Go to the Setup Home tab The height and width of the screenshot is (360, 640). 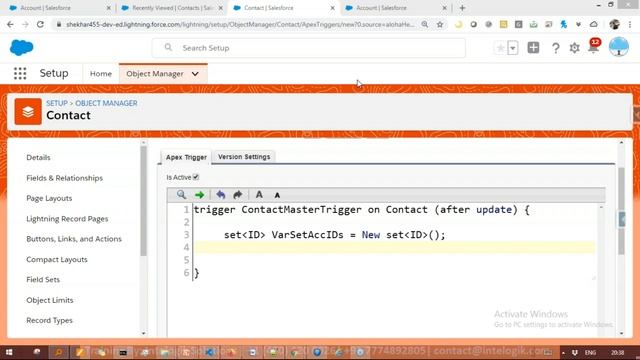[x=101, y=74]
